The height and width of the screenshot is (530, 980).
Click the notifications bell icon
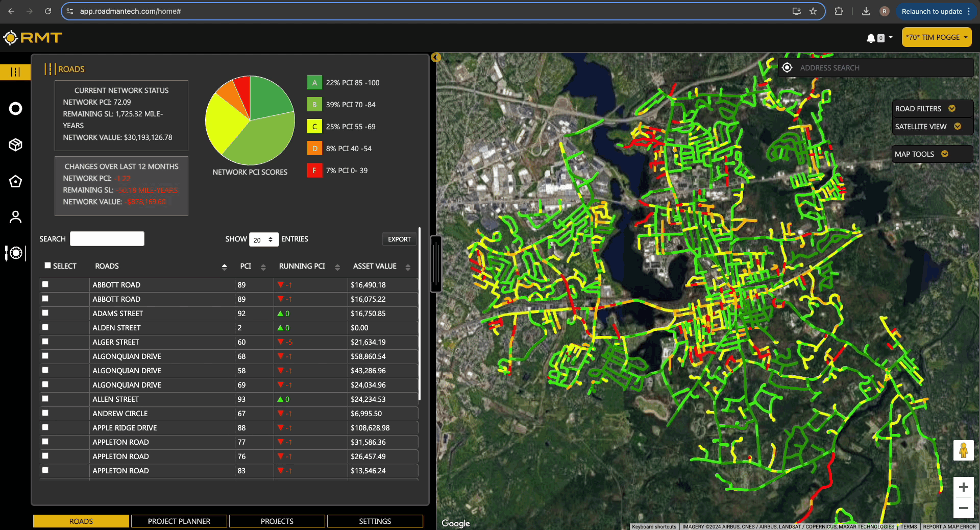click(871, 38)
